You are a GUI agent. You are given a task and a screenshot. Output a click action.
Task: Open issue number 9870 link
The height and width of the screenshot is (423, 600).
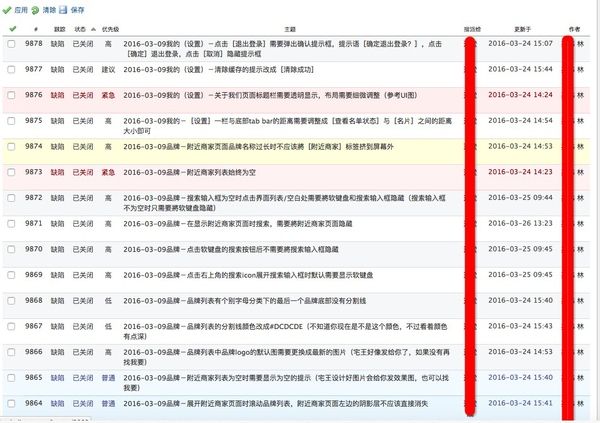(34, 249)
